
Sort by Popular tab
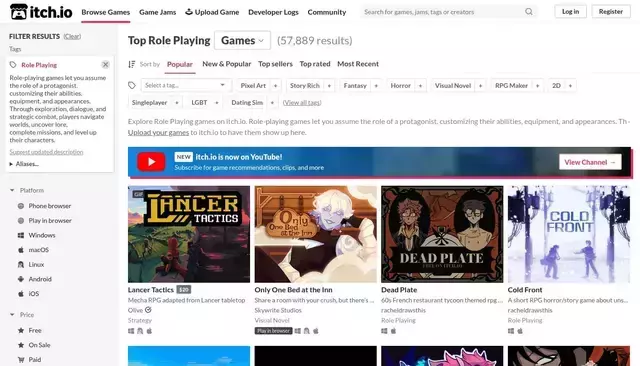pyautogui.click(x=180, y=64)
